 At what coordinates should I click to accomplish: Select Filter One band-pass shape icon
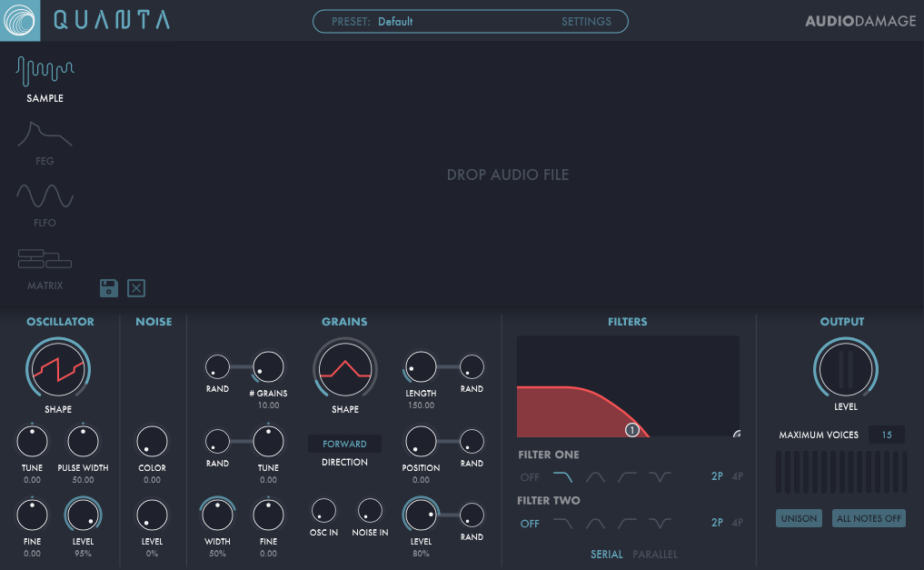coord(595,476)
